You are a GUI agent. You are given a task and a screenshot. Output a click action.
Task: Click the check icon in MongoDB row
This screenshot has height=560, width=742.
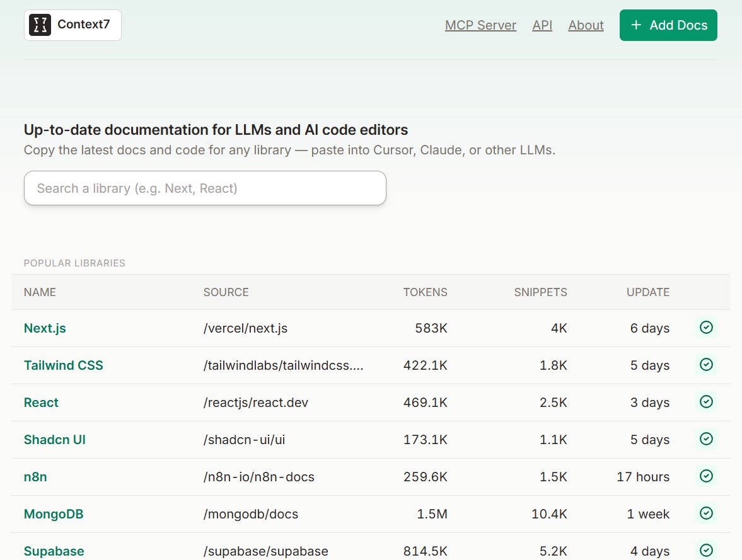[706, 513]
